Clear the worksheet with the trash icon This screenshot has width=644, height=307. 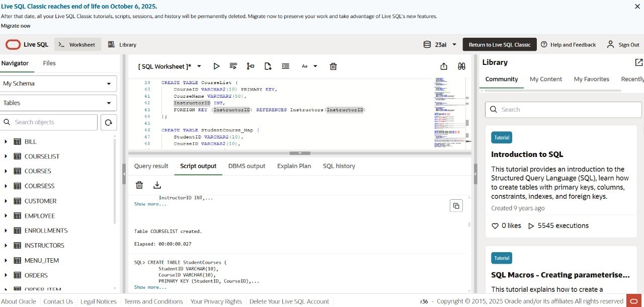333,66
